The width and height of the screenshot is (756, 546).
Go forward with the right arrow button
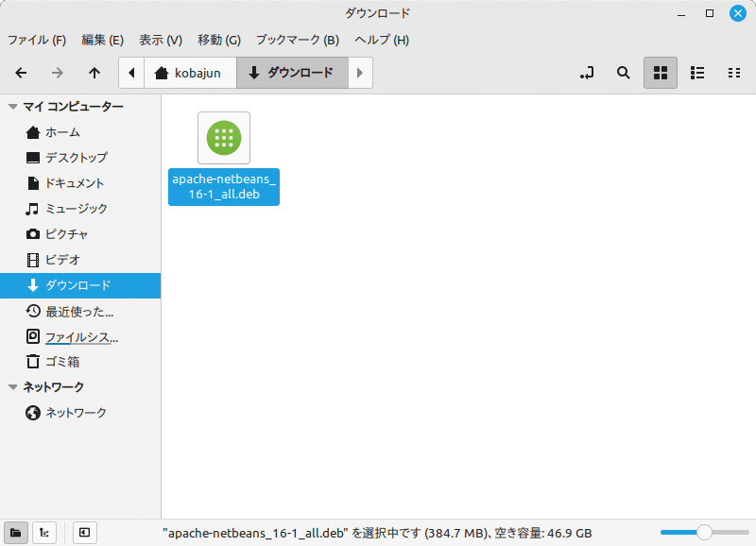(58, 73)
